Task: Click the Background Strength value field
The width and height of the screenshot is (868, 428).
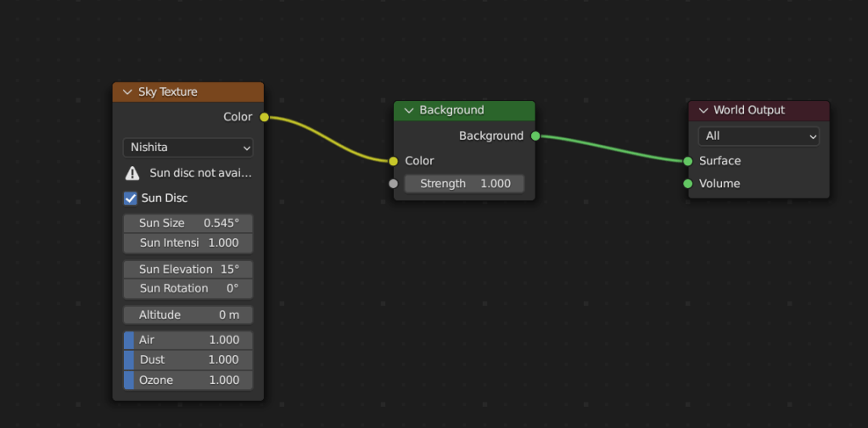Action: click(464, 184)
